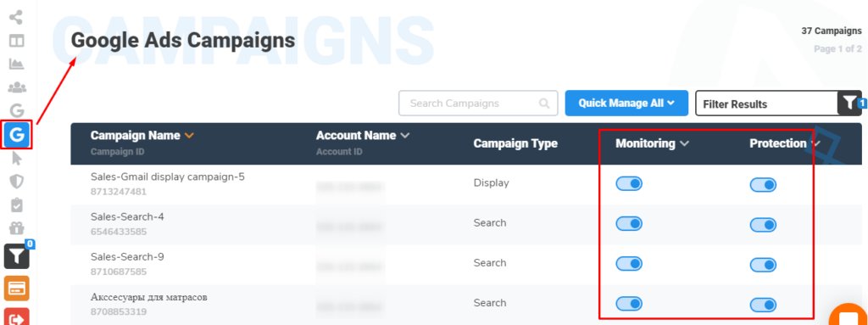This screenshot has width=868, height=325.
Task: Open the orange billing card icon
Action: tap(17, 289)
